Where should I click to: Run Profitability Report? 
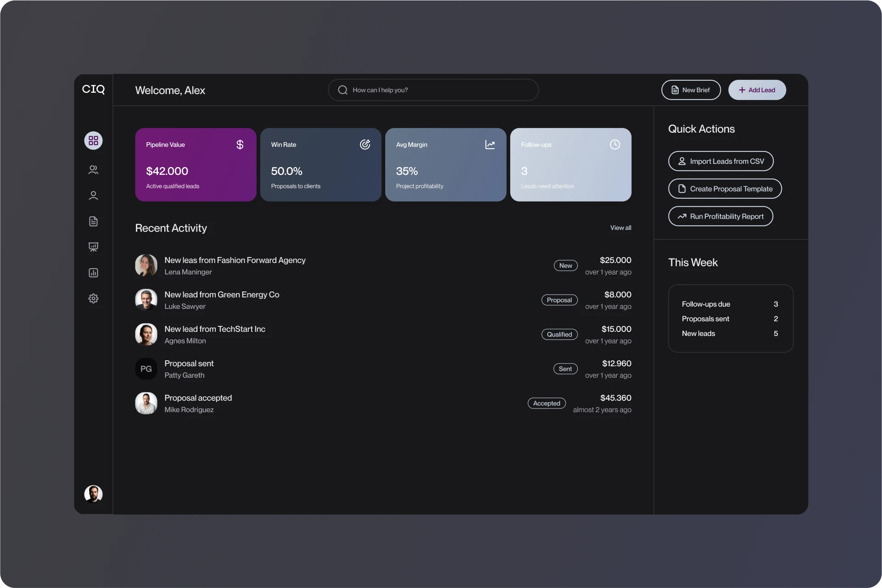click(720, 216)
